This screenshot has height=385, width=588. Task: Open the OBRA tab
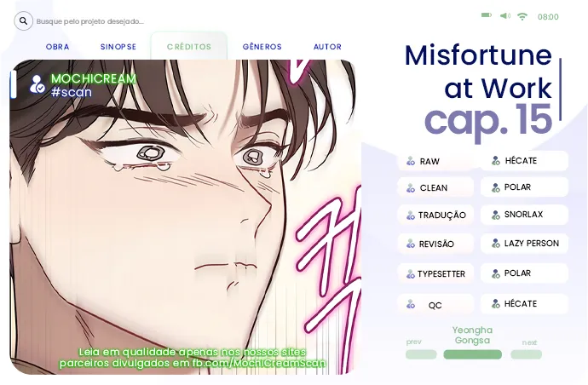point(57,47)
